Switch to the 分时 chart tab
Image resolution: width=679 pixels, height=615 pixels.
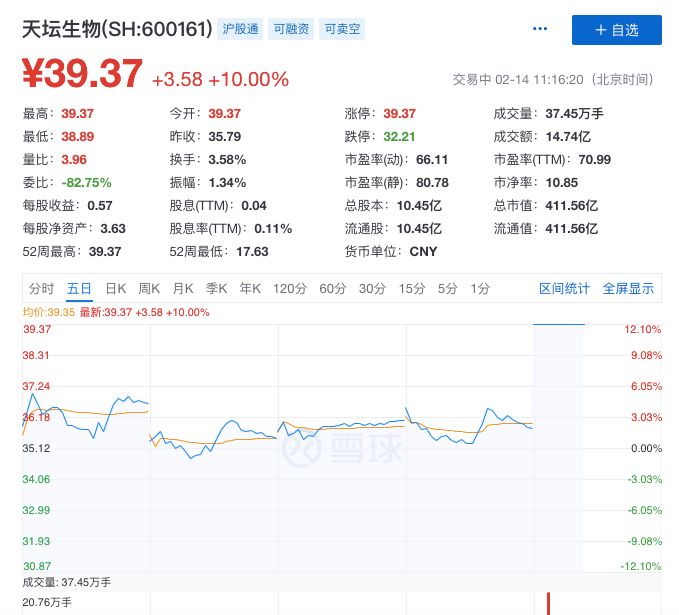click(x=42, y=288)
